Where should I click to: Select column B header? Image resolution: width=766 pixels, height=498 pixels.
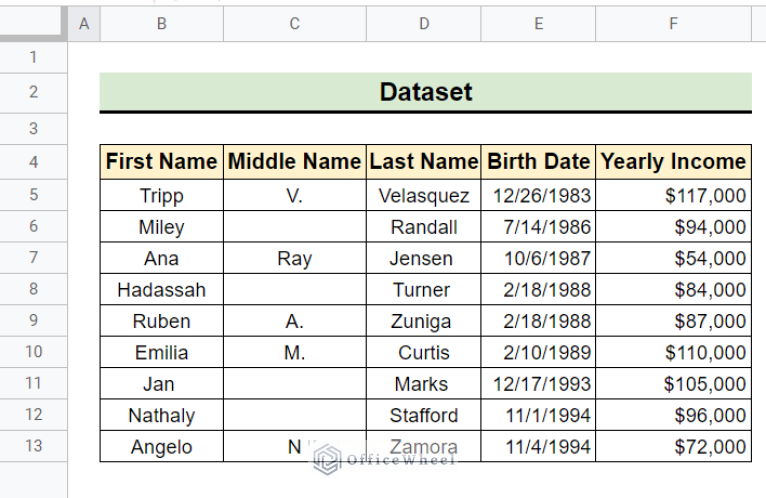pyautogui.click(x=162, y=23)
